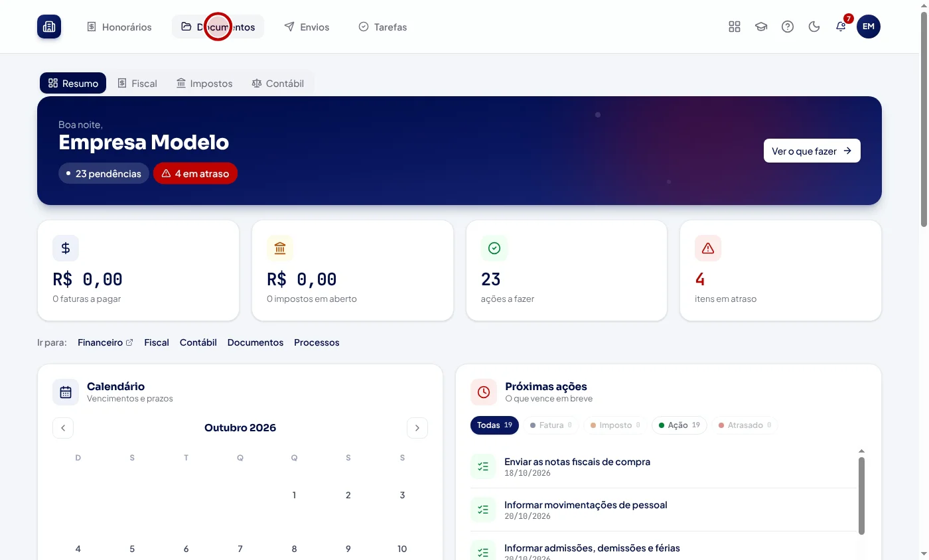Open the Documentos menu in the top bar
Screen dimensions: 929x560
[218, 27]
